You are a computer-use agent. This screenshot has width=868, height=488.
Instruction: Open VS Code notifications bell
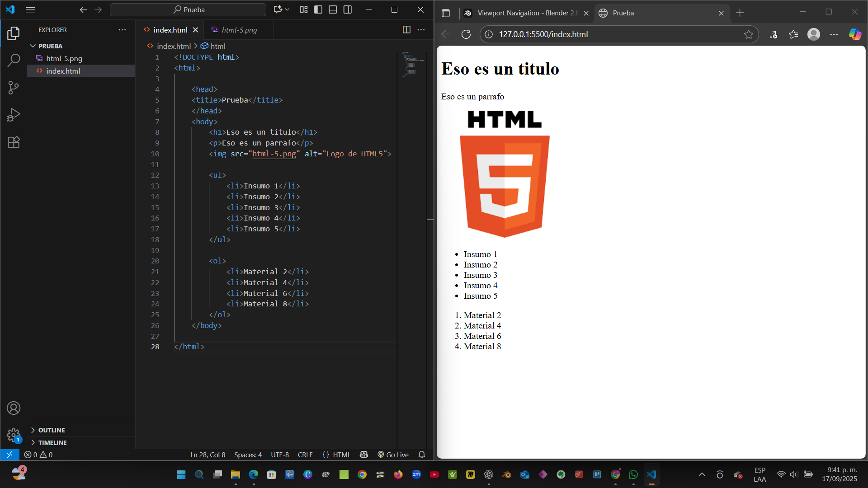[422, 455]
